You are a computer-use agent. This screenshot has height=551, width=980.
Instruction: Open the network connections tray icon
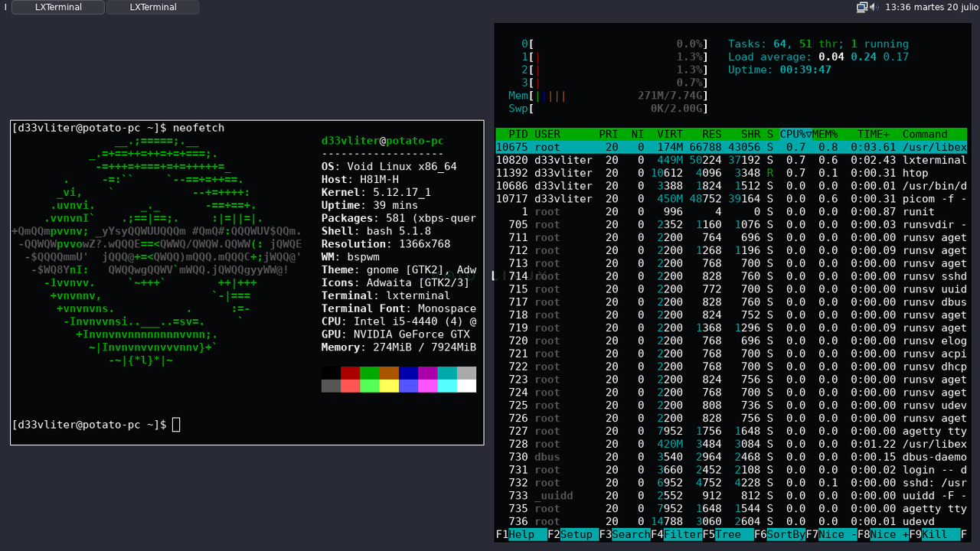pyautogui.click(x=861, y=7)
